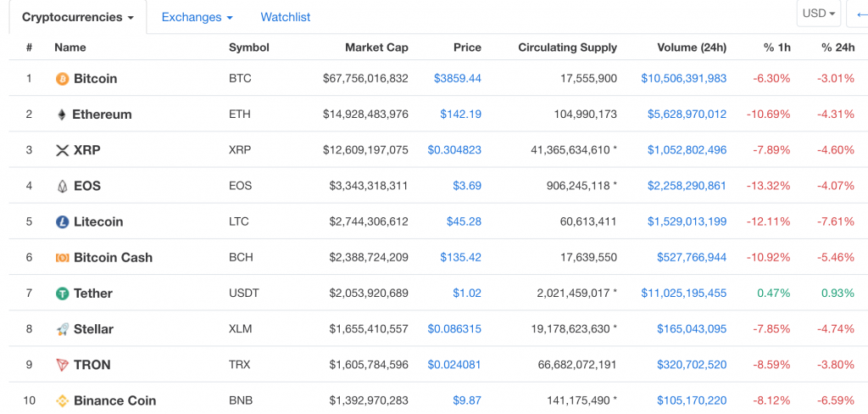Click the Circulating Supply column header
The width and height of the screenshot is (868, 414).
tap(567, 48)
